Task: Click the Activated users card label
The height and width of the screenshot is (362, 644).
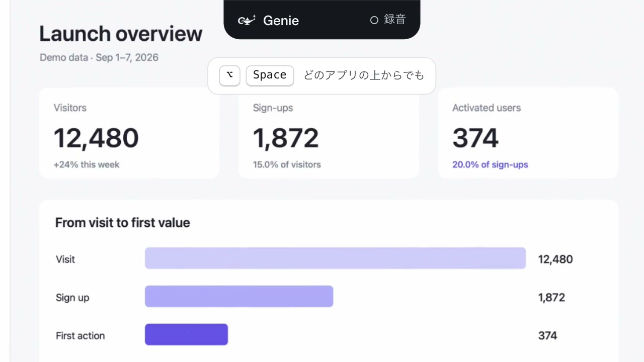Action: [x=487, y=108]
